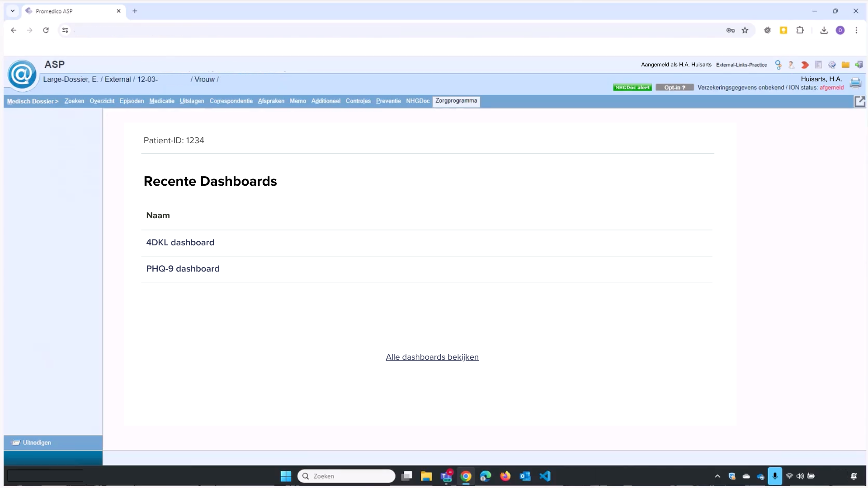
Task: Select the Zorgprogramma tab
Action: (456, 101)
